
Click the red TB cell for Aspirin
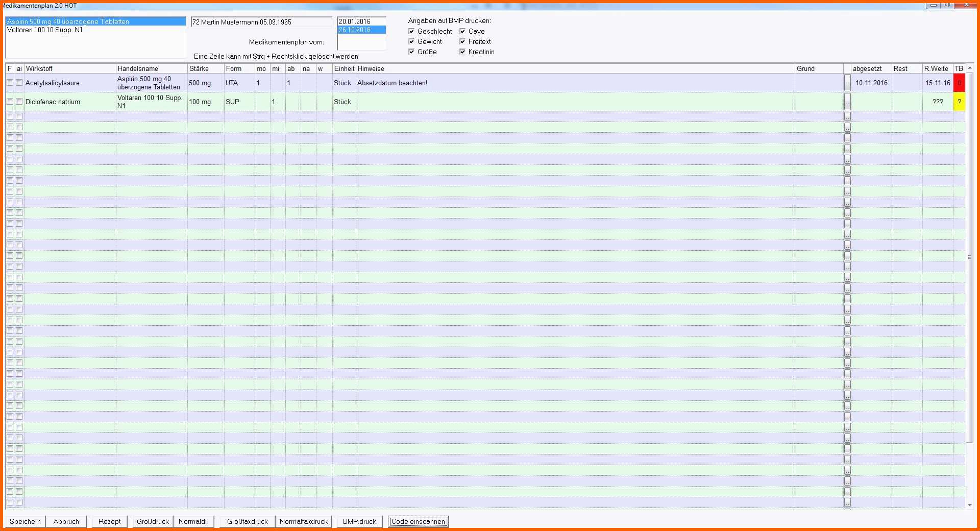point(959,83)
